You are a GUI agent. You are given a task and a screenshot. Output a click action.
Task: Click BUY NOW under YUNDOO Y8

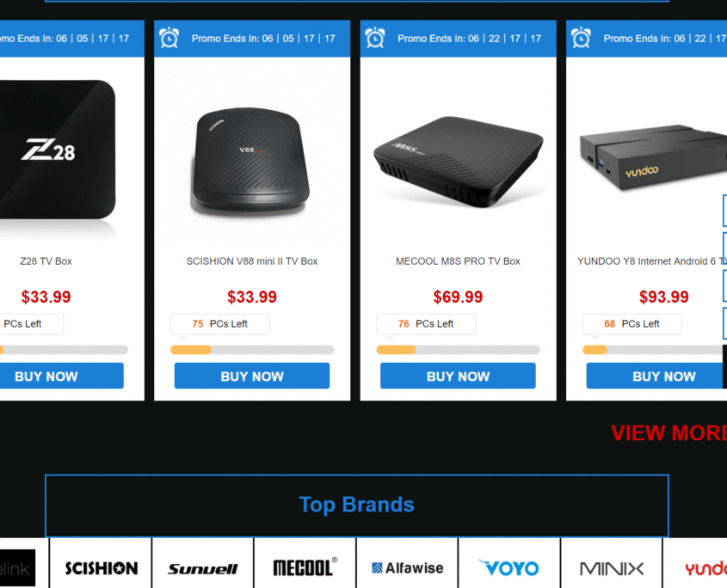[x=656, y=376]
